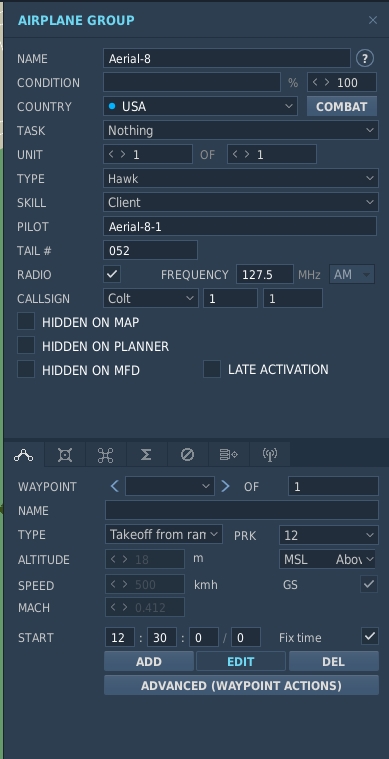This screenshot has height=759, width=389.
Task: Click the ADD waypoint button
Action: point(149,661)
